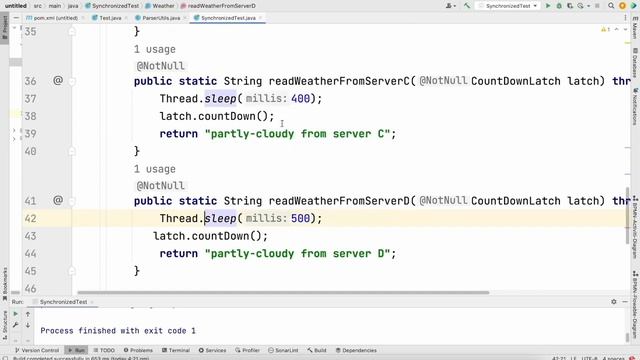Rerun SynchronizedTest in Run panel

16,314
